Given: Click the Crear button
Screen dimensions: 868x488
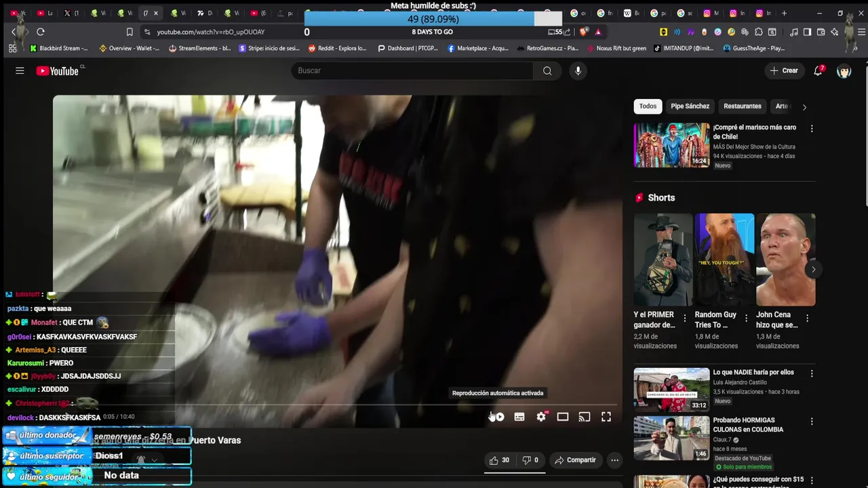Looking at the screenshot, I should [785, 70].
